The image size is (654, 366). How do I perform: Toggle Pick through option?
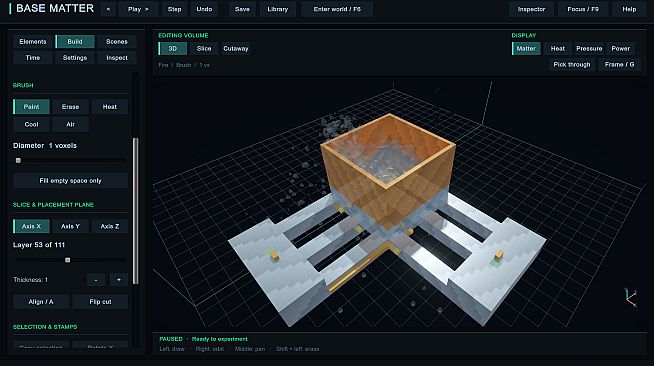(x=572, y=64)
